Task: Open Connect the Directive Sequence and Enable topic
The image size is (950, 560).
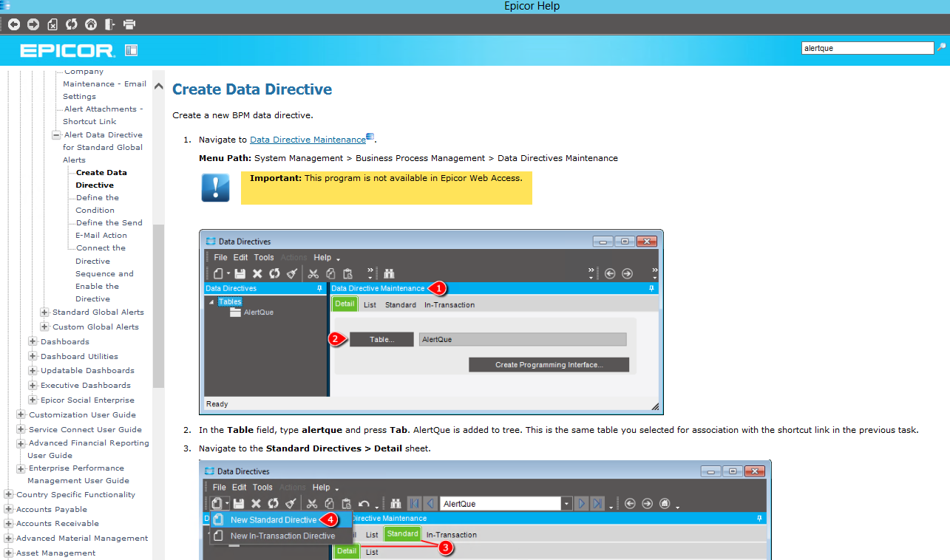Action: (x=104, y=273)
